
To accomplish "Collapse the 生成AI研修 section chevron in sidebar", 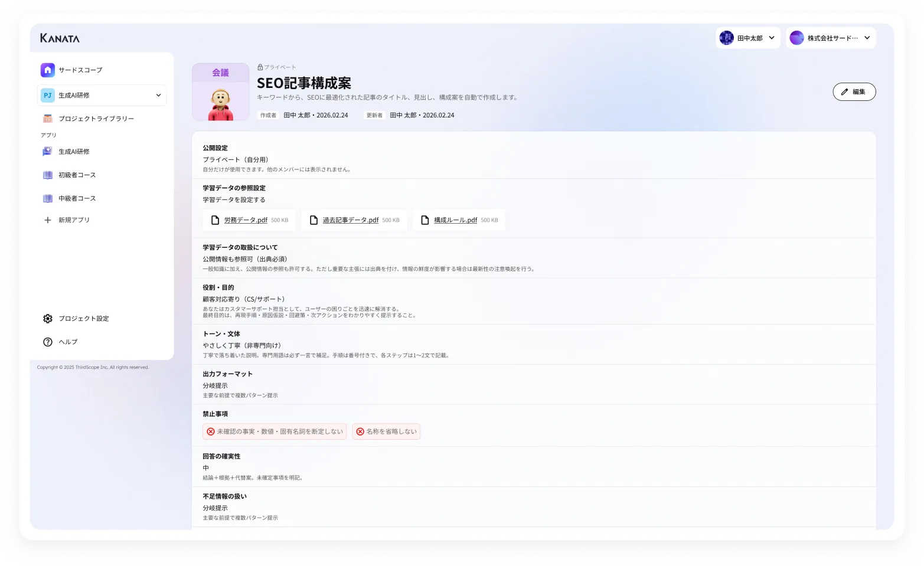I will [158, 94].
